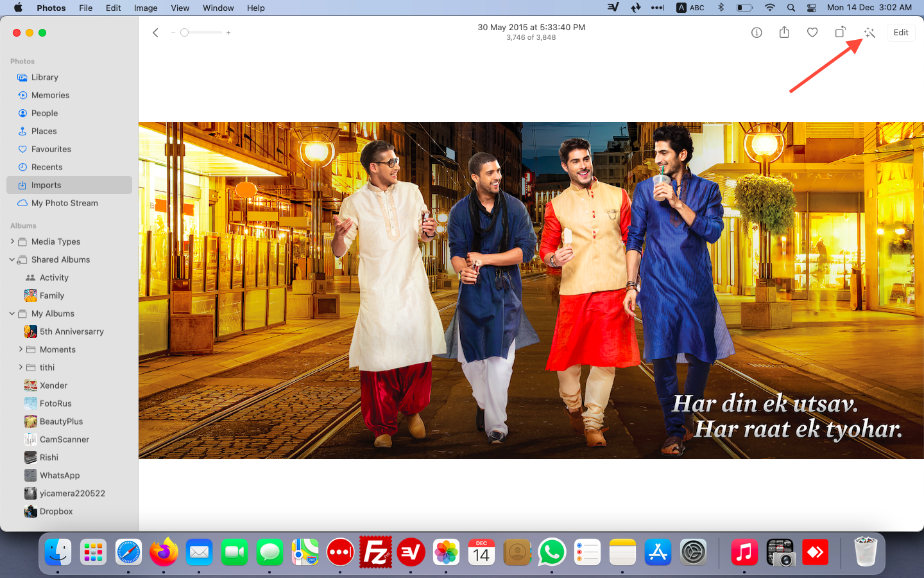This screenshot has width=924, height=578.
Task: Select the yicamera220522 album
Action: (69, 493)
